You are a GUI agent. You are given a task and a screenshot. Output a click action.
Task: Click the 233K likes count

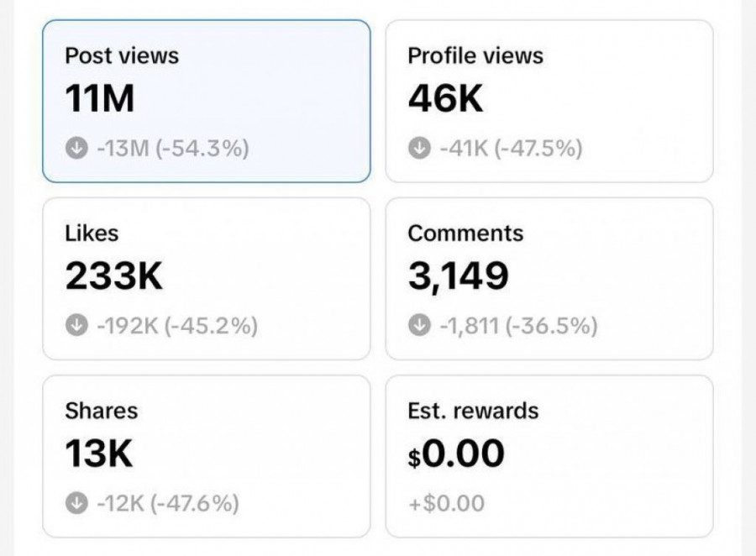point(114,277)
